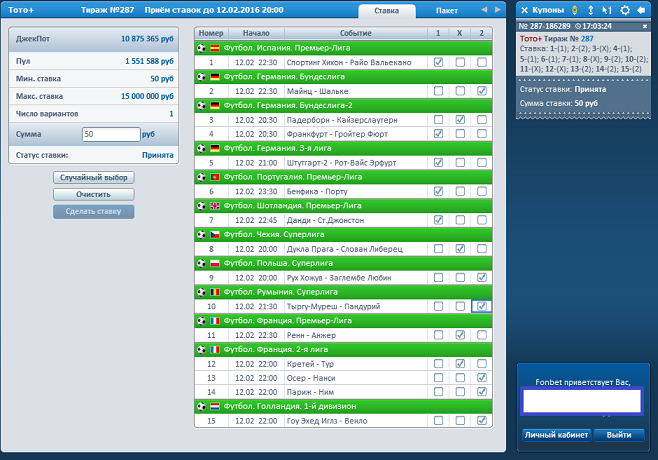Click the Очистить button
Screen dimensions: 658x460
(x=94, y=194)
